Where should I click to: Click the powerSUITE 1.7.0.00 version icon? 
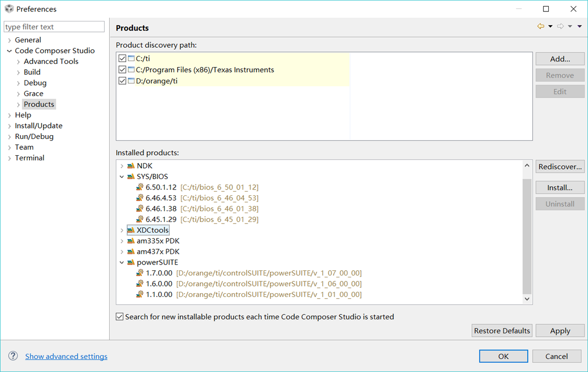click(x=140, y=273)
